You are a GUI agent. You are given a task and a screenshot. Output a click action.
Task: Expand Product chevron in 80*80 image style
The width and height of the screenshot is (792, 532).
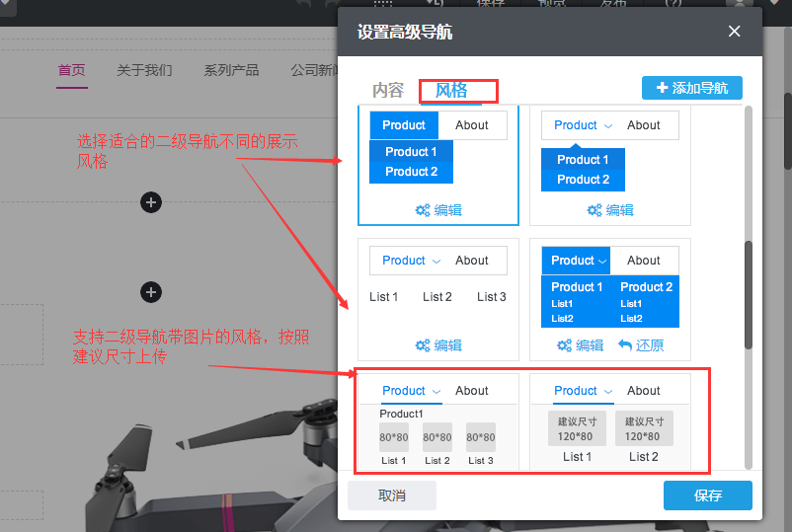[436, 391]
